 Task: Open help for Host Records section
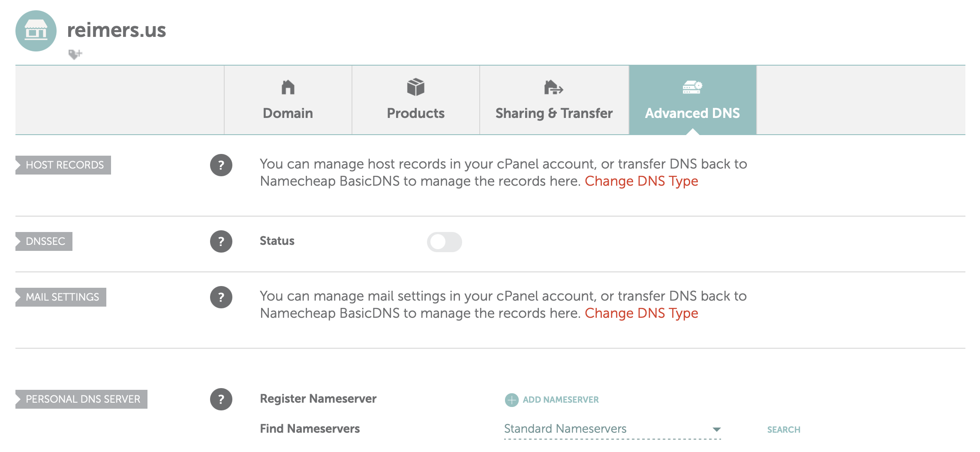point(221,165)
